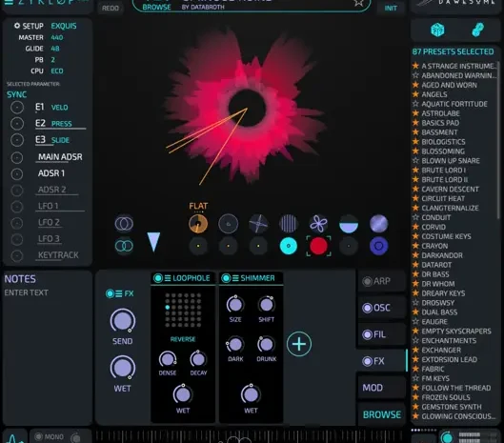
Task: Click the purple ring module slot
Action: pyautogui.click(x=378, y=246)
